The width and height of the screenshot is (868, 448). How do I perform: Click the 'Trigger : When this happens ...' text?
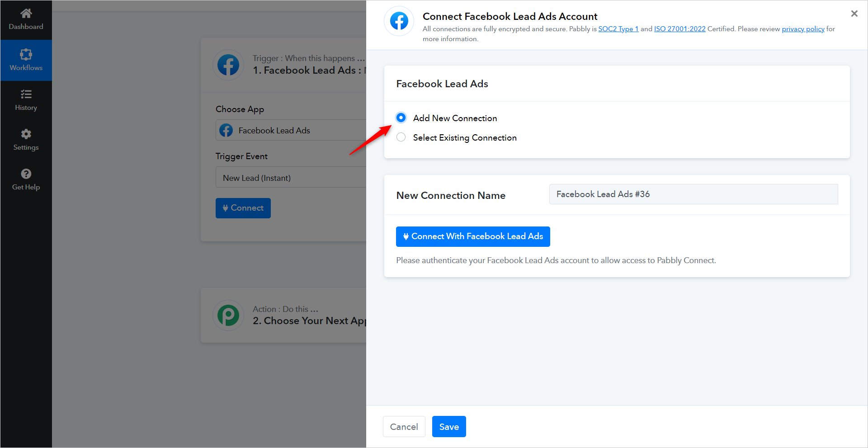click(309, 58)
